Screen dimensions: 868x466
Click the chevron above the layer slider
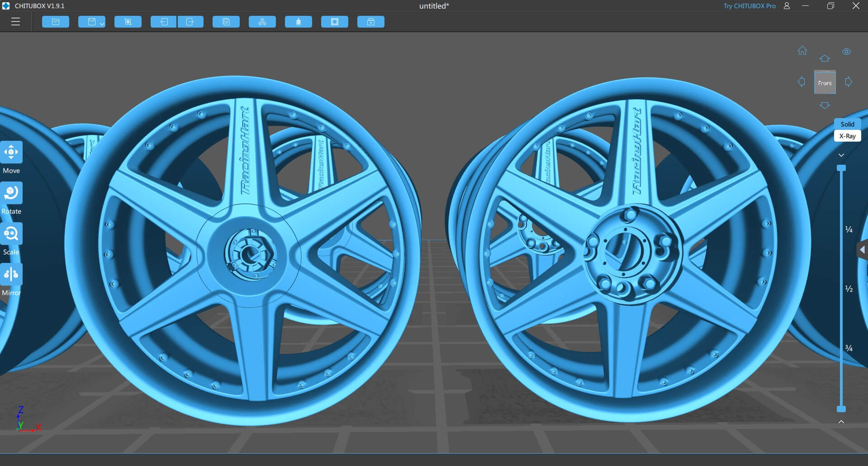pyautogui.click(x=841, y=155)
